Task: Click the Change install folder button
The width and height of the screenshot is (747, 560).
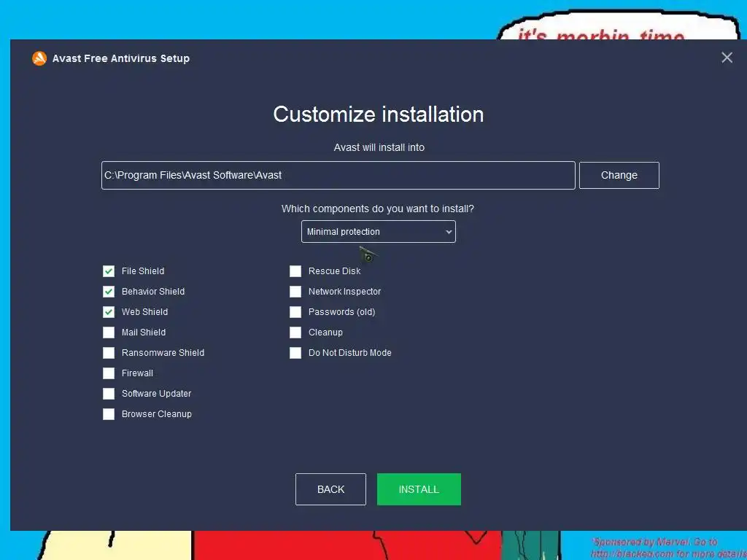Action: point(619,175)
